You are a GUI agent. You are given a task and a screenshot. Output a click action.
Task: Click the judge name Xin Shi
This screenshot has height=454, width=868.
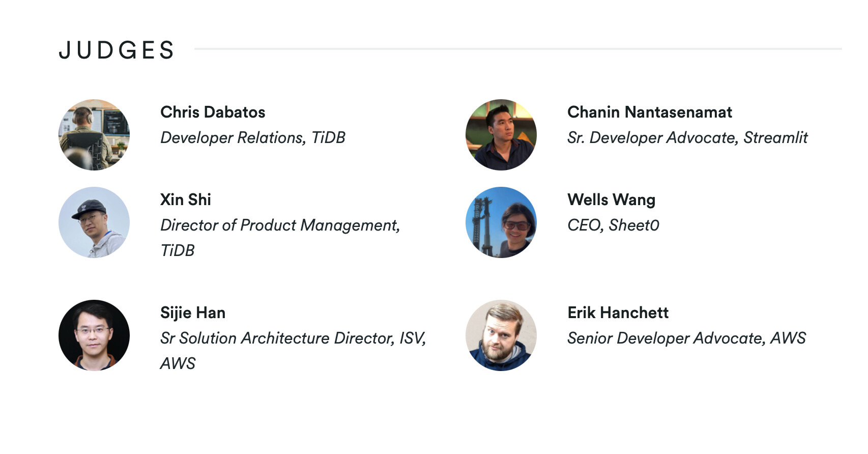[x=185, y=200]
